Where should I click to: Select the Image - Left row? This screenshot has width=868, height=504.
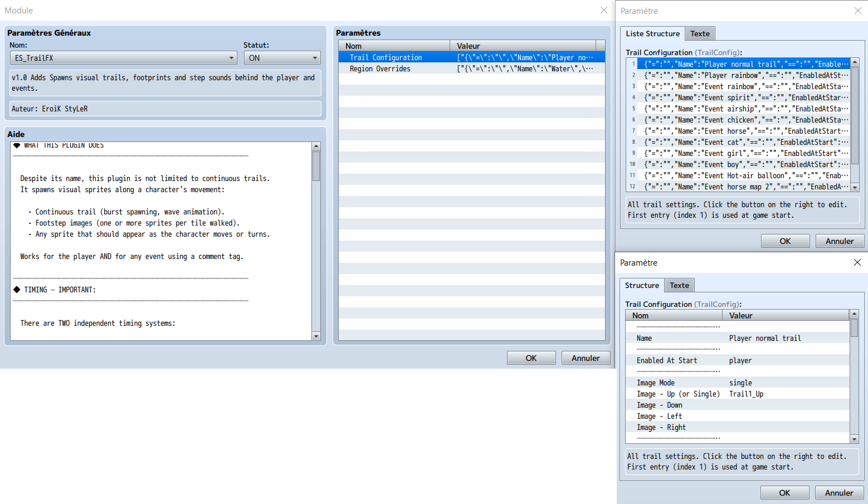738,416
